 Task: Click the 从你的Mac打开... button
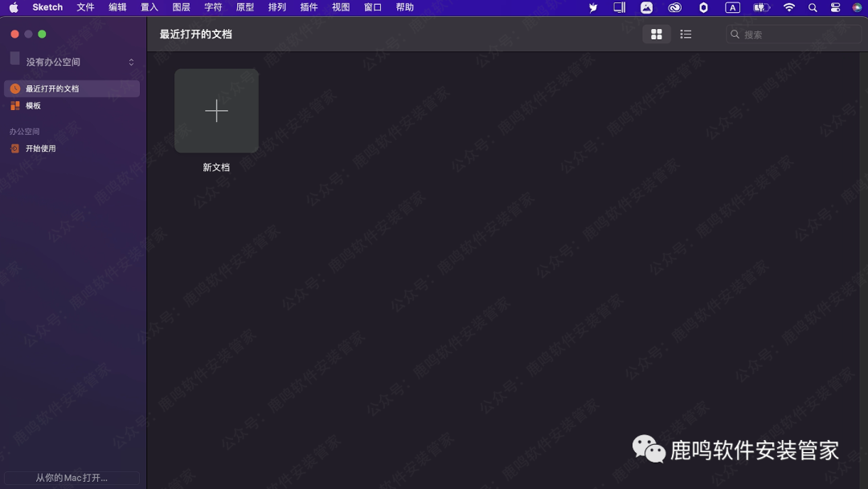point(71,477)
